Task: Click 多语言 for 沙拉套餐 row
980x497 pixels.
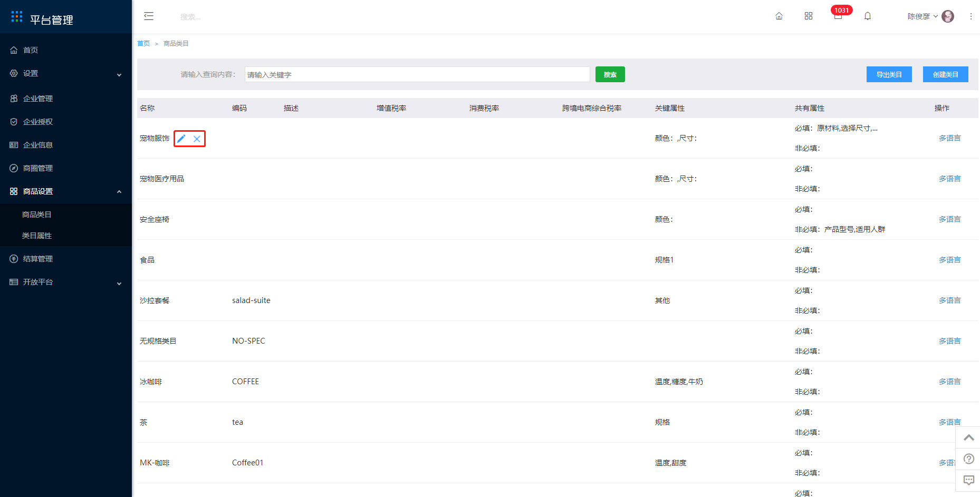Action: (x=950, y=300)
